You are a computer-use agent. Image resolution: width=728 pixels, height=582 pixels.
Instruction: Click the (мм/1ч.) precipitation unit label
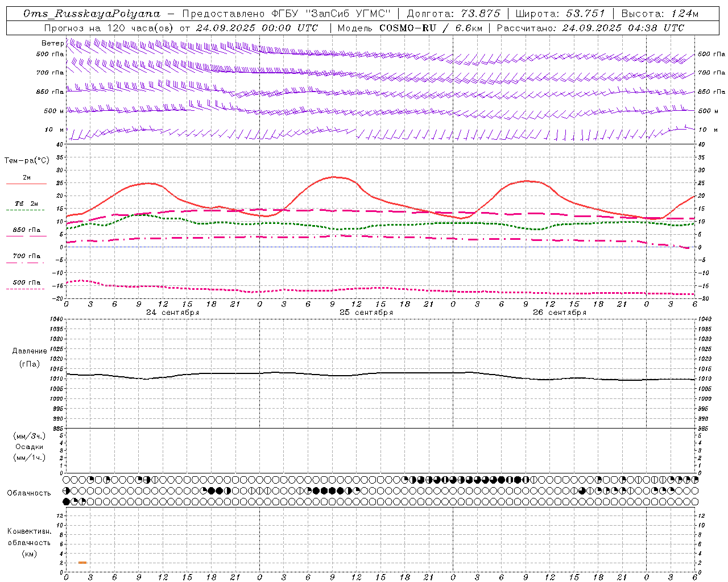(30, 458)
